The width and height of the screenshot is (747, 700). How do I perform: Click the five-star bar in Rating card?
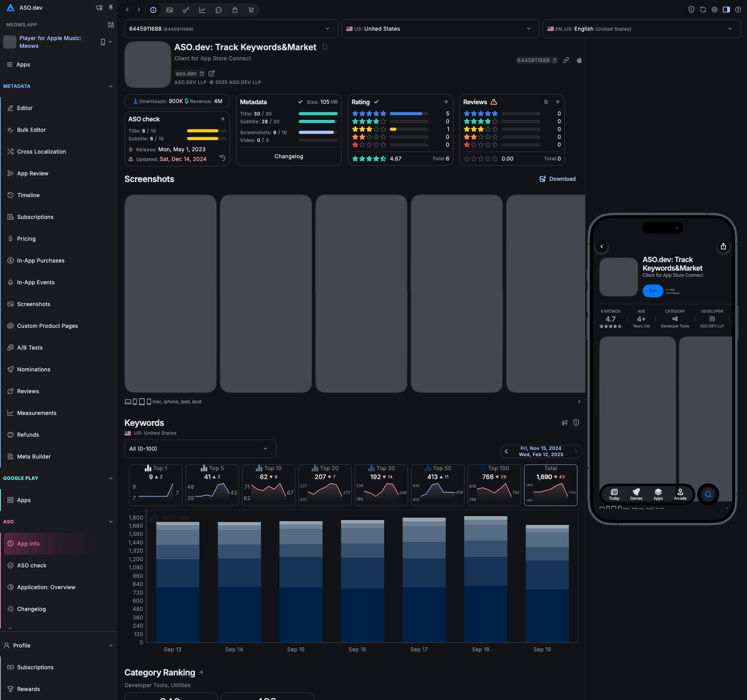pos(409,114)
